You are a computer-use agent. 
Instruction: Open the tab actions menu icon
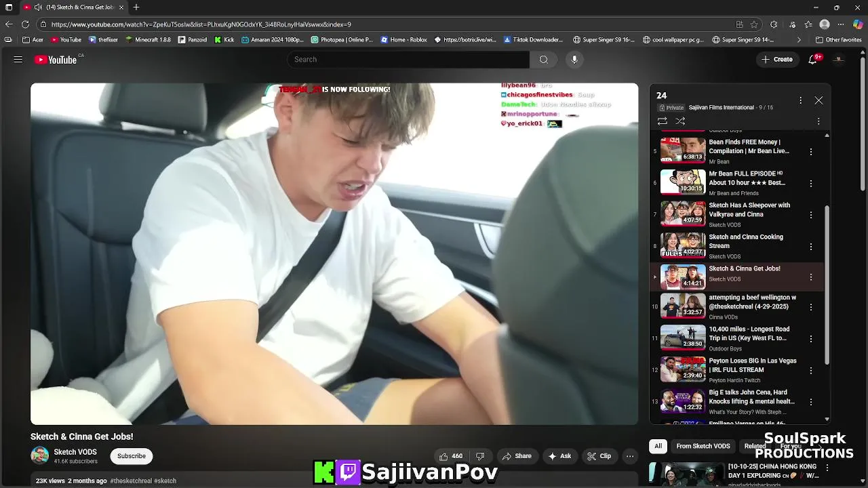(9, 7)
